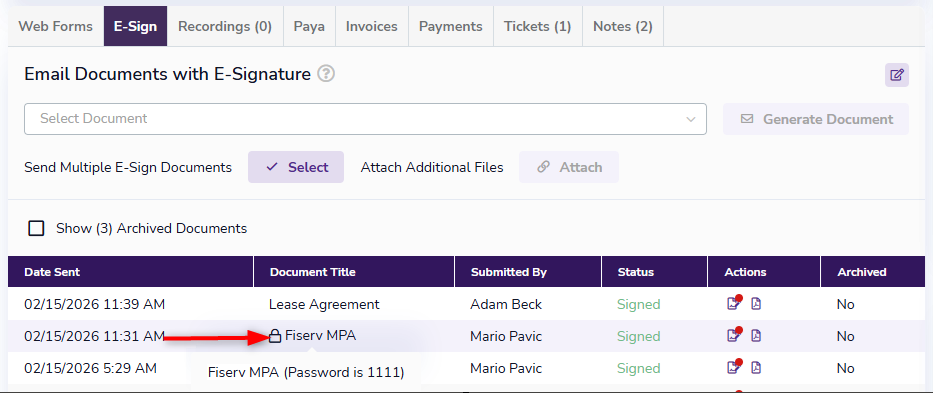This screenshot has width=933, height=393.
Task: Open the Notes (2) tab
Action: 623,26
